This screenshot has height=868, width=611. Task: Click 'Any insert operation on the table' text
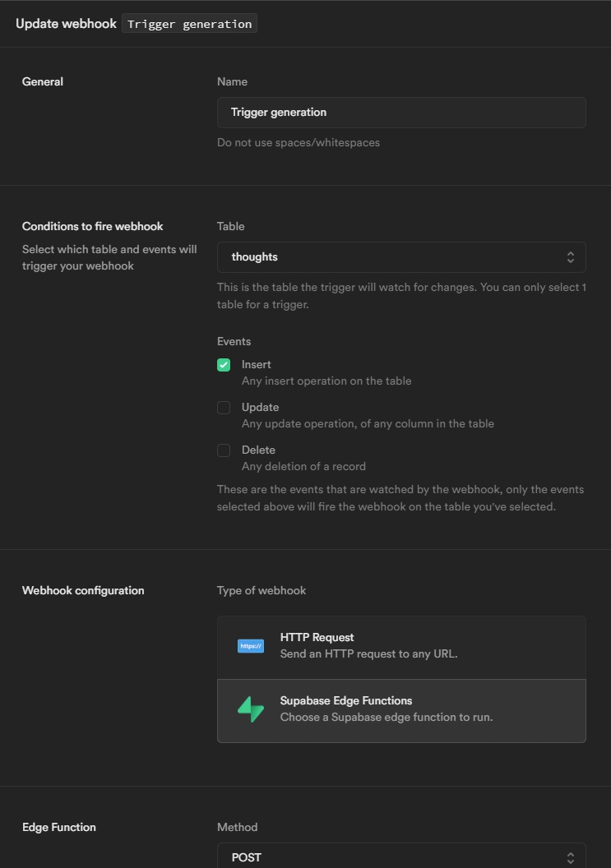326,381
